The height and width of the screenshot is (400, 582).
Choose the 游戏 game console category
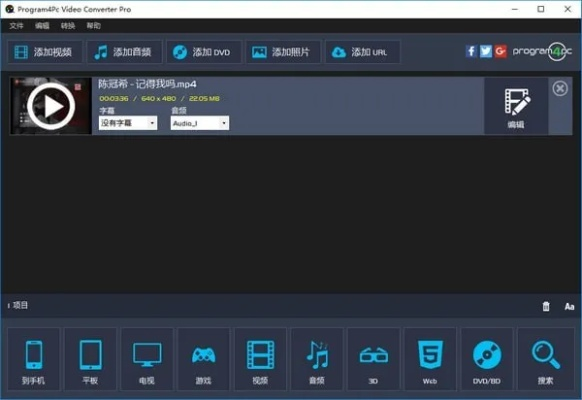tap(203, 359)
